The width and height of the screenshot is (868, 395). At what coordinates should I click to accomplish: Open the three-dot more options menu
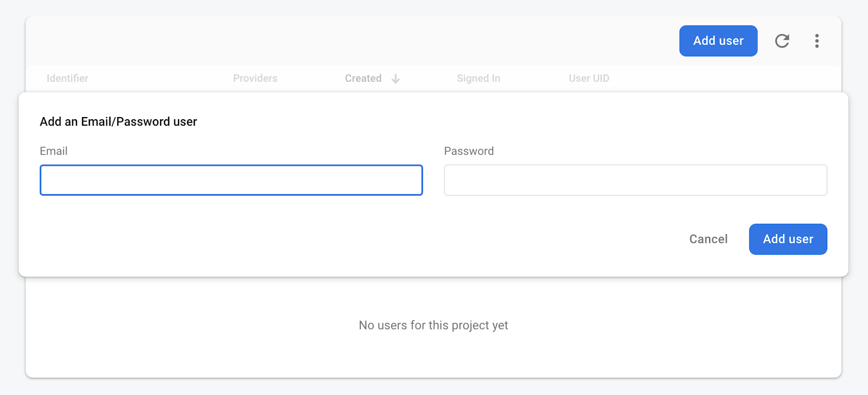tap(816, 41)
